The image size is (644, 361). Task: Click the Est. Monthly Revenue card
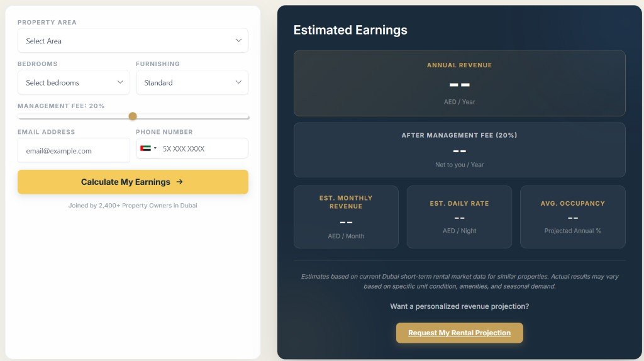(346, 217)
